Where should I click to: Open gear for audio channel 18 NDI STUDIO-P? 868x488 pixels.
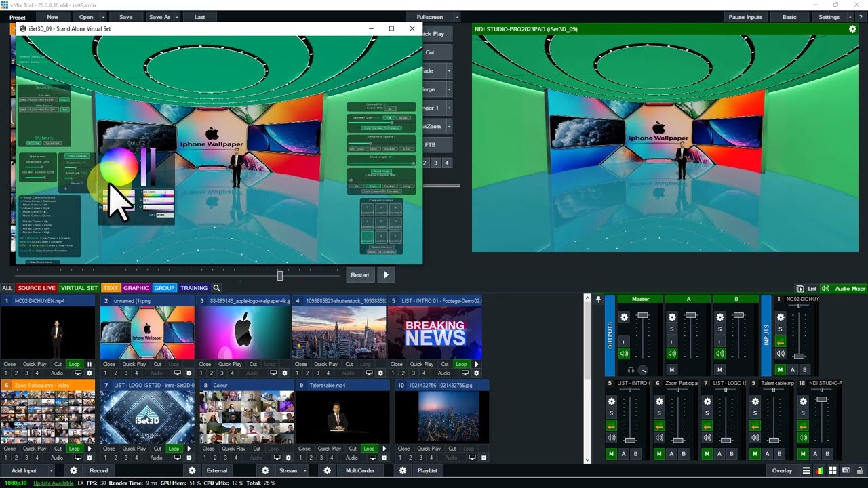pyautogui.click(x=804, y=401)
